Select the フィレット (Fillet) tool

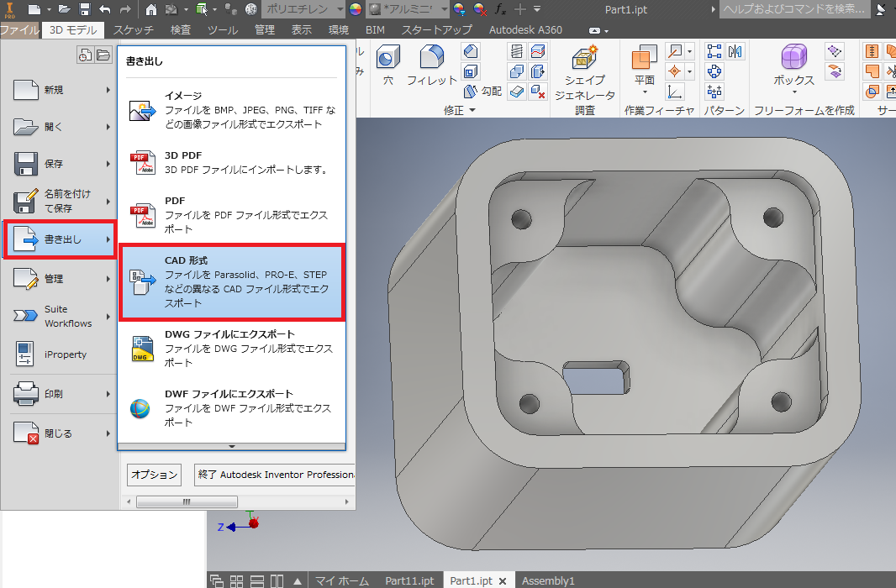pos(432,65)
